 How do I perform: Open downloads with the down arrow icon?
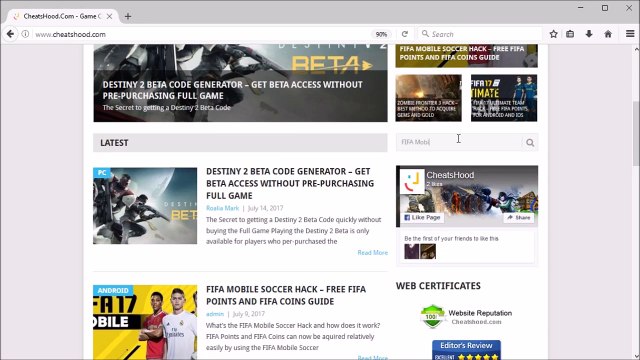(589, 34)
